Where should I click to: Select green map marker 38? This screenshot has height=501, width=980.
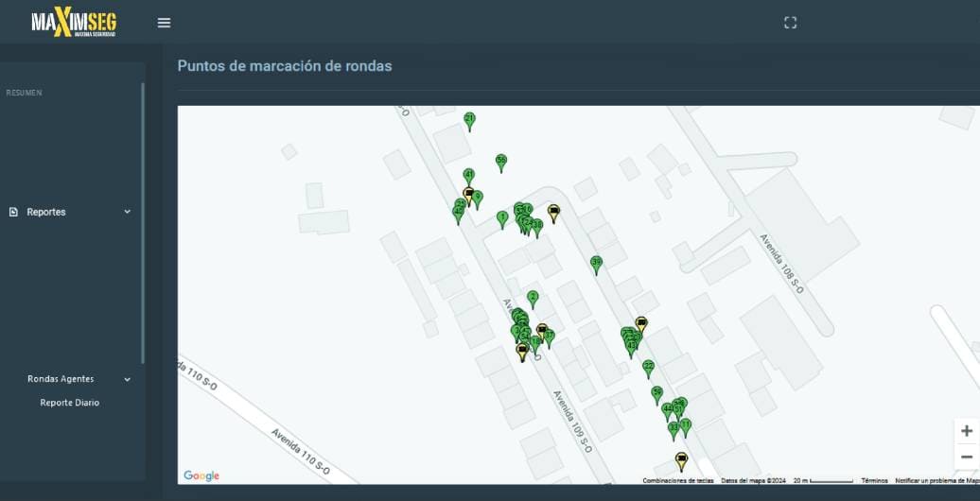click(x=537, y=228)
